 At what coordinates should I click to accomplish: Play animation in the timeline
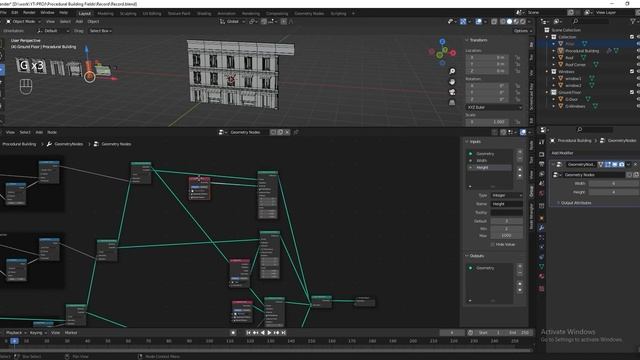tap(269, 333)
